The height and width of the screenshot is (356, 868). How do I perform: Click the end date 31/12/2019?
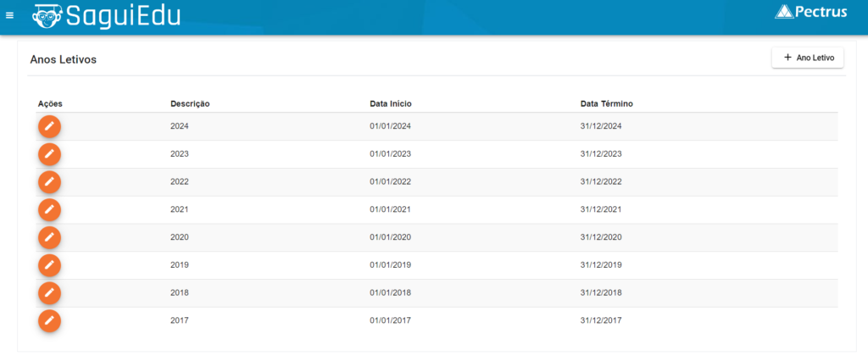[601, 265]
